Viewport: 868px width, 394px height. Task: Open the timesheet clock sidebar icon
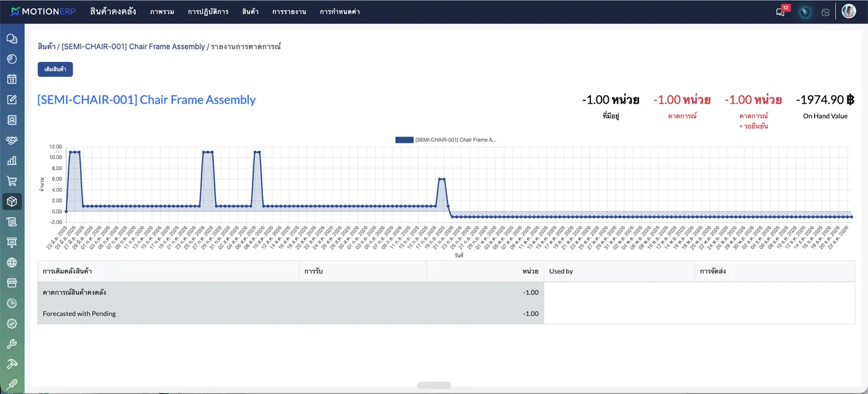[12, 303]
